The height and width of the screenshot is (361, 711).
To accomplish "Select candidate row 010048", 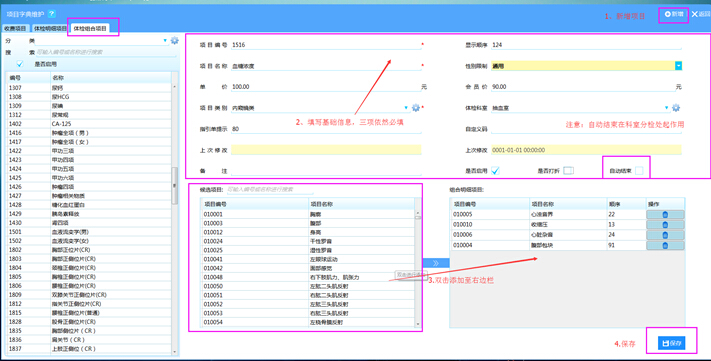I will [307, 277].
